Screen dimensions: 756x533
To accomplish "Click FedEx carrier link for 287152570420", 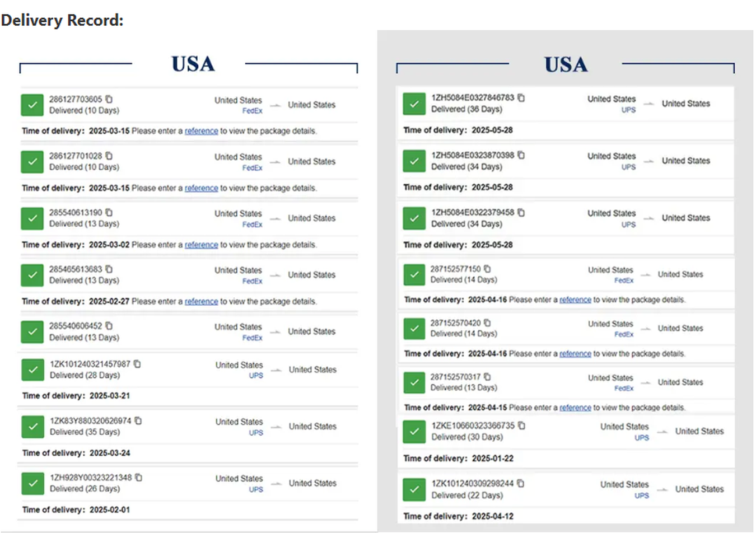I will point(624,334).
